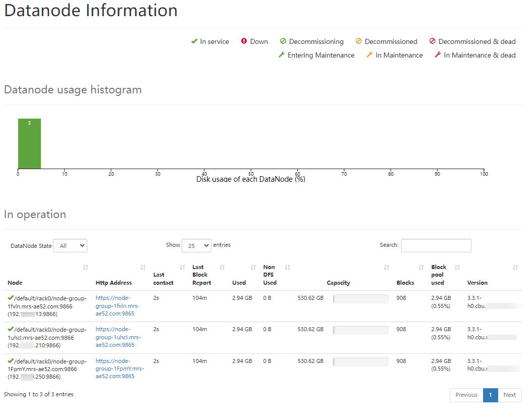Viewport: 532px width, 418px height.
Task: Click in-service checkmark for node-group-1uhcl
Action: tap(11, 329)
